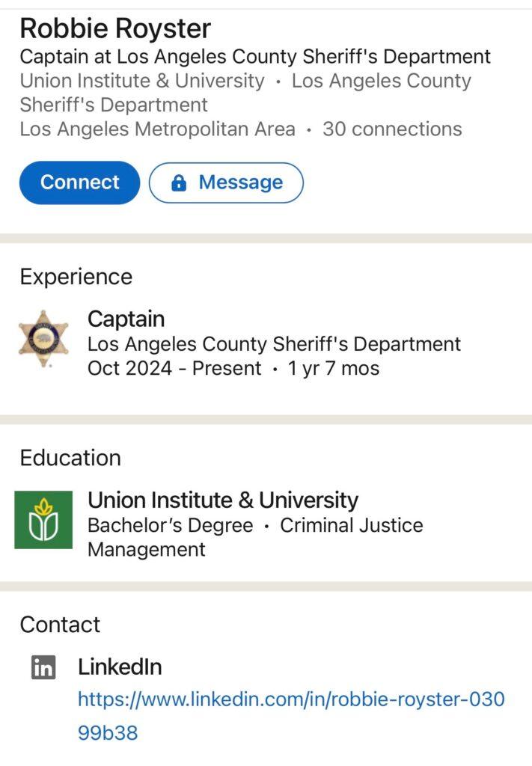Click the Robbie Royster name heading

point(115,28)
